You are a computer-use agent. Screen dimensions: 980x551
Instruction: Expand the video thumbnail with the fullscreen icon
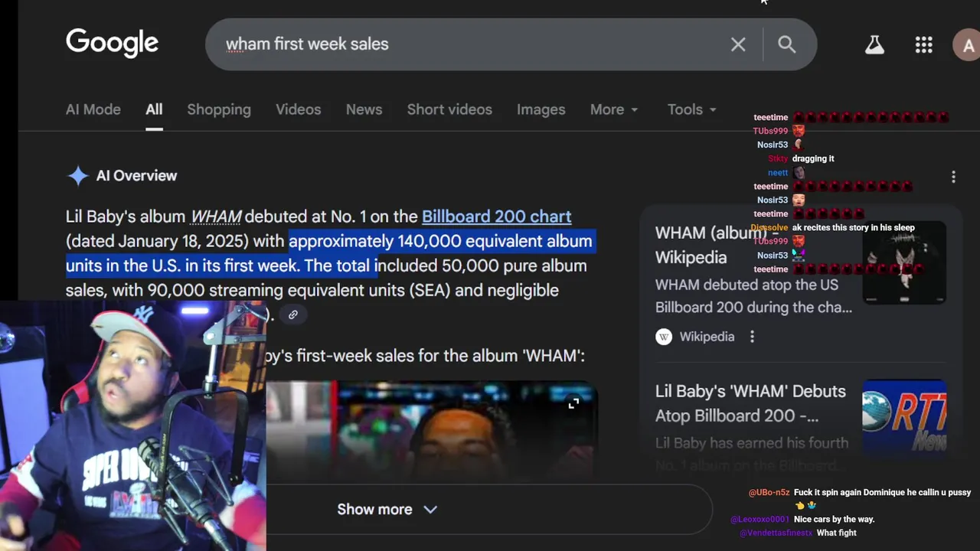[573, 403]
